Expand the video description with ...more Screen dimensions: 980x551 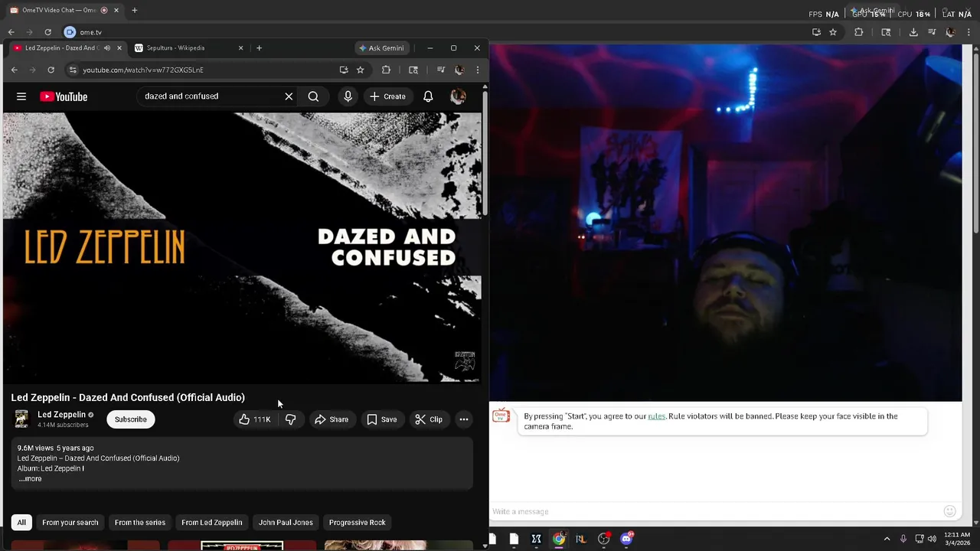click(30, 479)
